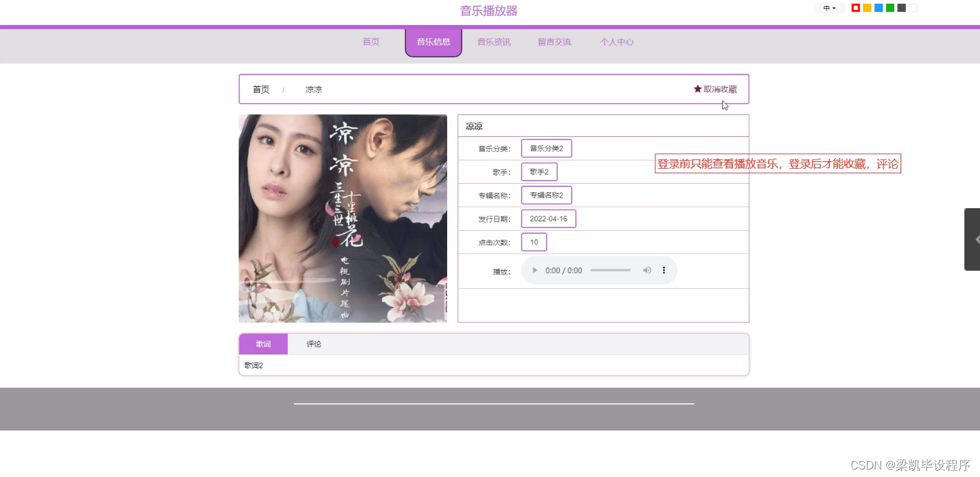This screenshot has width=980, height=477.
Task: Select the dark gray color square
Action: tap(901, 8)
